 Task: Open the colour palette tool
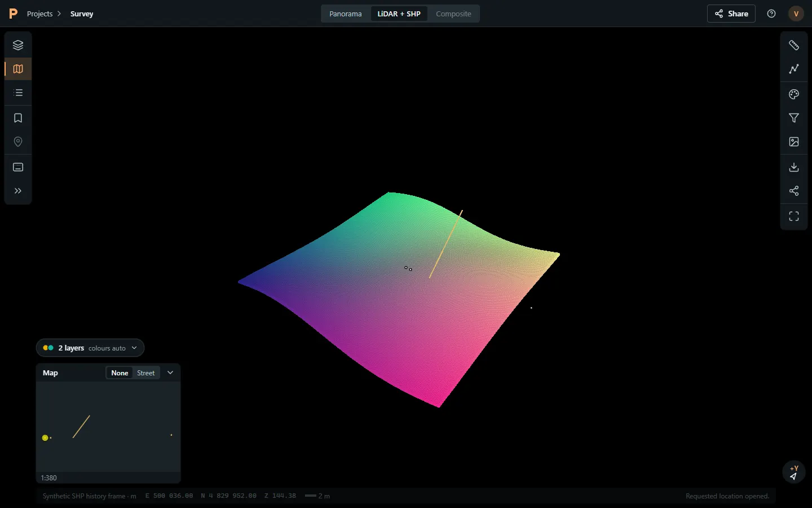(794, 94)
